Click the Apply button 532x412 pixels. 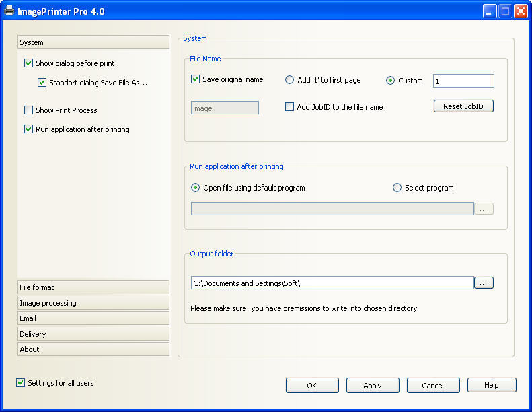[x=373, y=386]
